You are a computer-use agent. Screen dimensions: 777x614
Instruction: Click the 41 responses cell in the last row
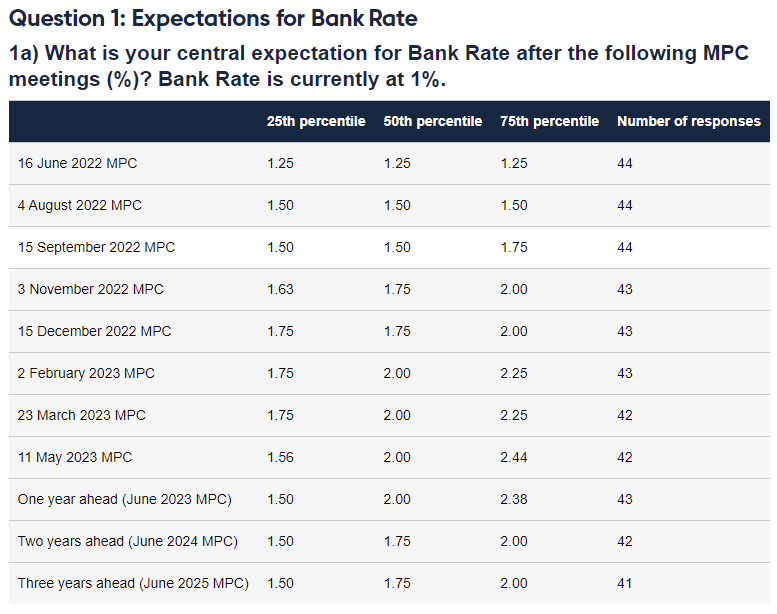coord(625,583)
